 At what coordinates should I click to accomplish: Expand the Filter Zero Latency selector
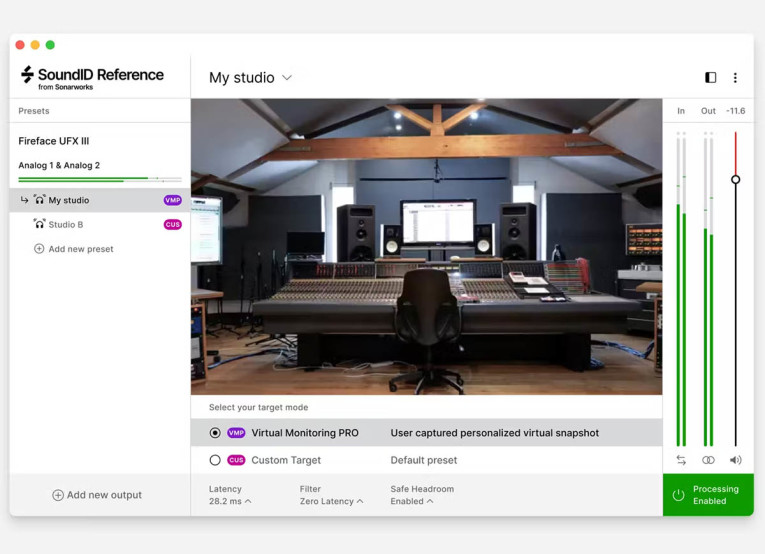pos(331,501)
